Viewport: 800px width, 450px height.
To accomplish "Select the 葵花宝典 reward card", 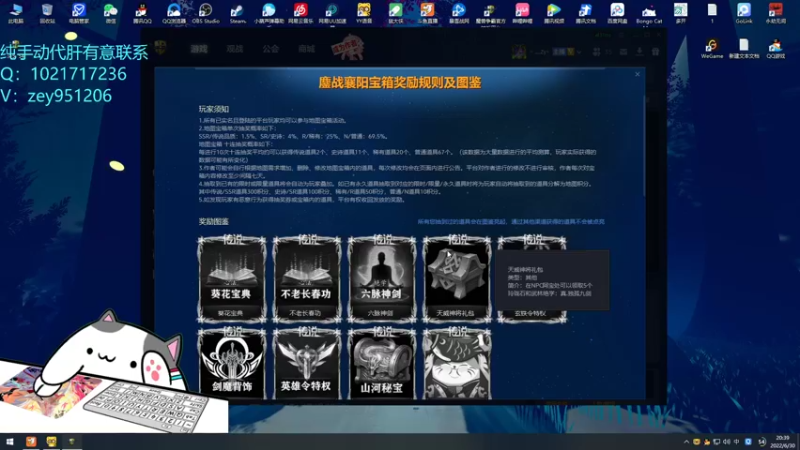I will pos(232,279).
